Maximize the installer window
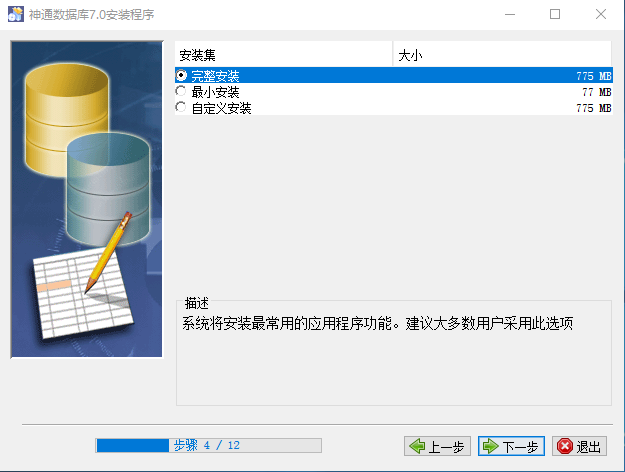Viewport: 625px width, 472px height. click(x=555, y=14)
